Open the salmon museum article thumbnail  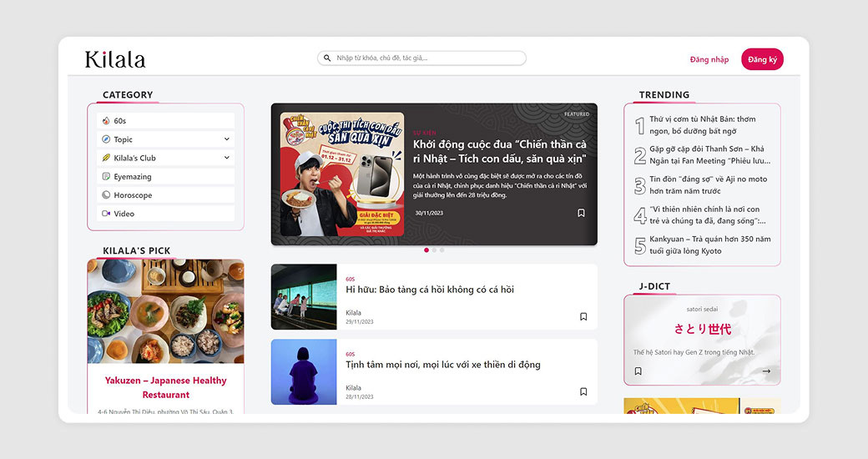[304, 297]
